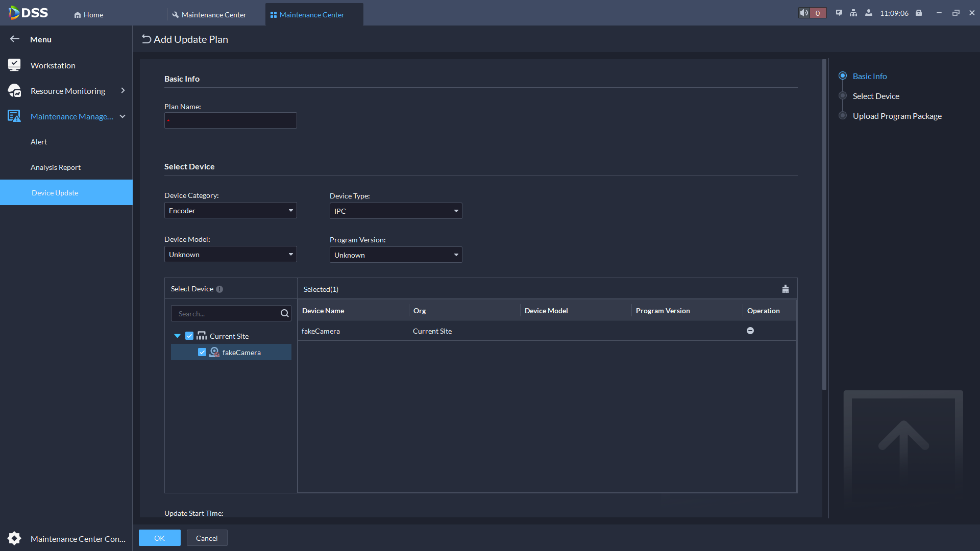Screen dimensions: 980x551
Task: Open the Device Category Encoder dropdown
Action: click(230, 211)
